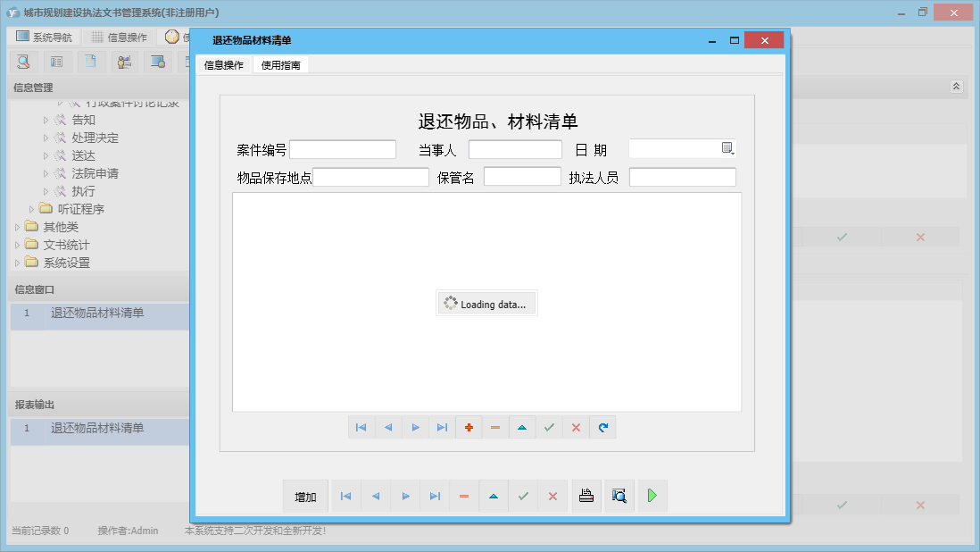Expand the 告知 tree node
The width and height of the screenshot is (980, 552).
[46, 120]
